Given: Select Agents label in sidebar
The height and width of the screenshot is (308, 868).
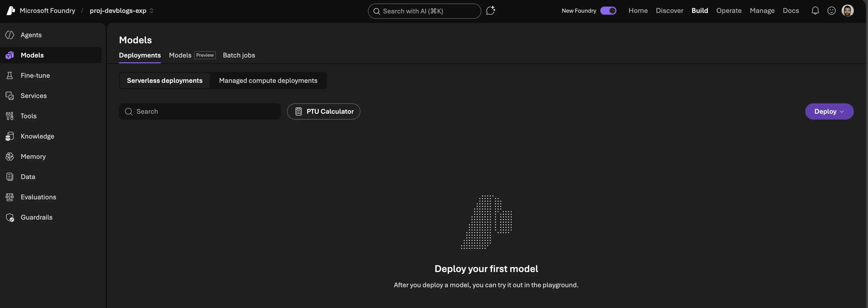Looking at the screenshot, I should pos(31,35).
